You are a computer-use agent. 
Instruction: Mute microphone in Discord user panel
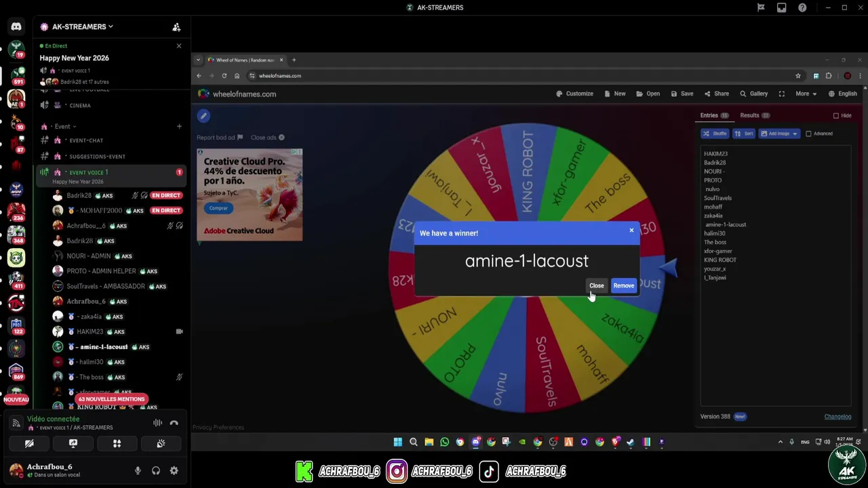(x=138, y=471)
